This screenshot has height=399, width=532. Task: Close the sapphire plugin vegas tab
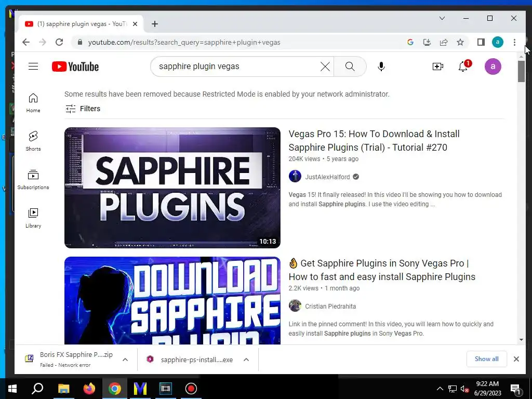(x=135, y=24)
